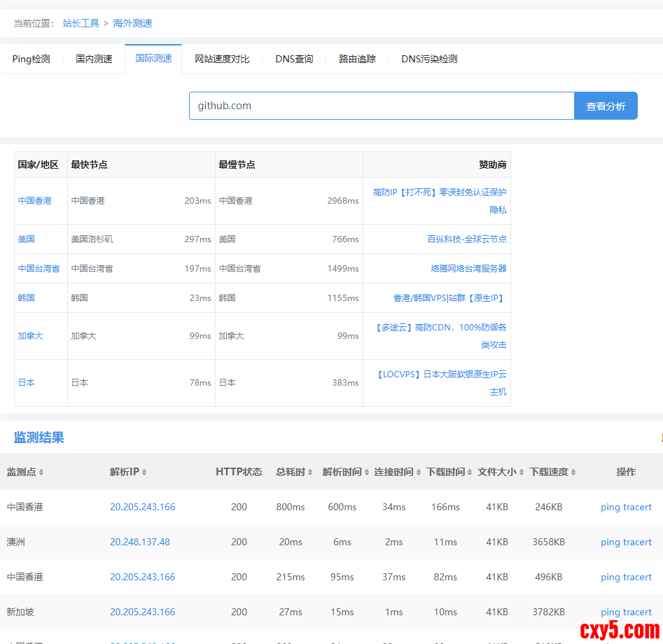Select the DNS污染检测 tab

[429, 59]
